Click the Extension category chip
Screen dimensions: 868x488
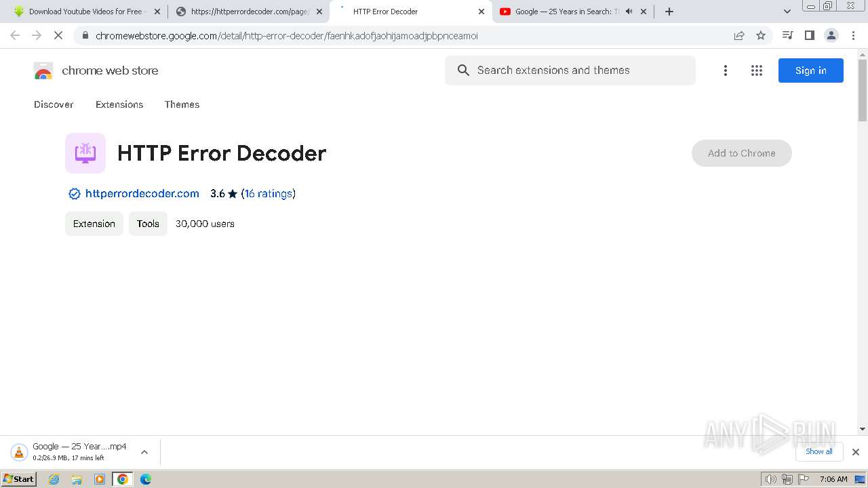[94, 224]
